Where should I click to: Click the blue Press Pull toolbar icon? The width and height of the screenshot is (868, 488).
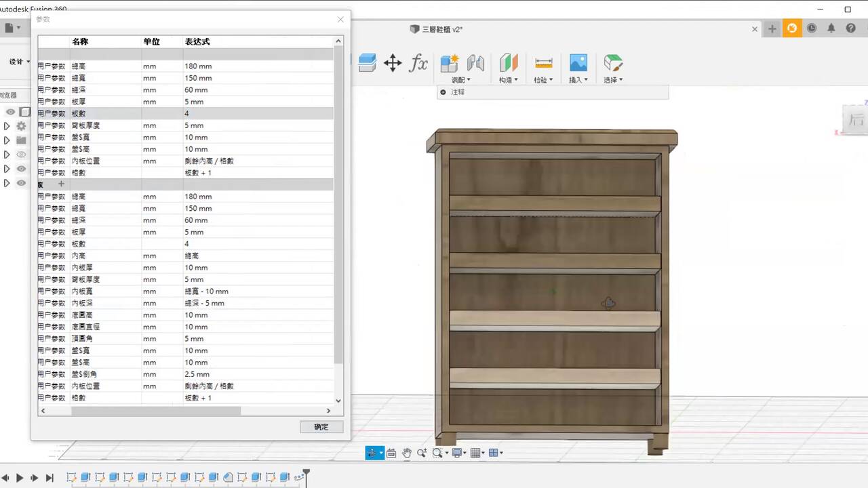pos(367,63)
